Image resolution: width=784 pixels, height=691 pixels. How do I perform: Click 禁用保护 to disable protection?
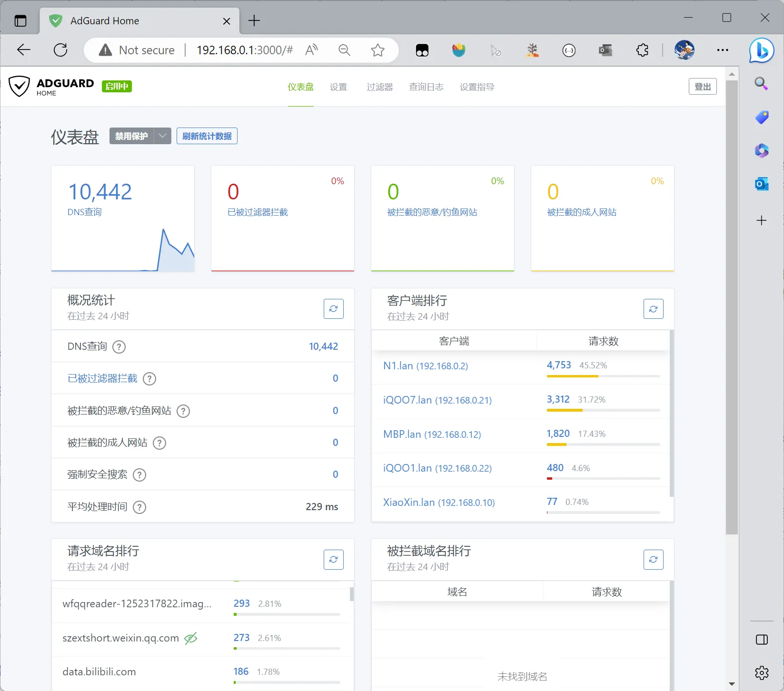(x=131, y=136)
